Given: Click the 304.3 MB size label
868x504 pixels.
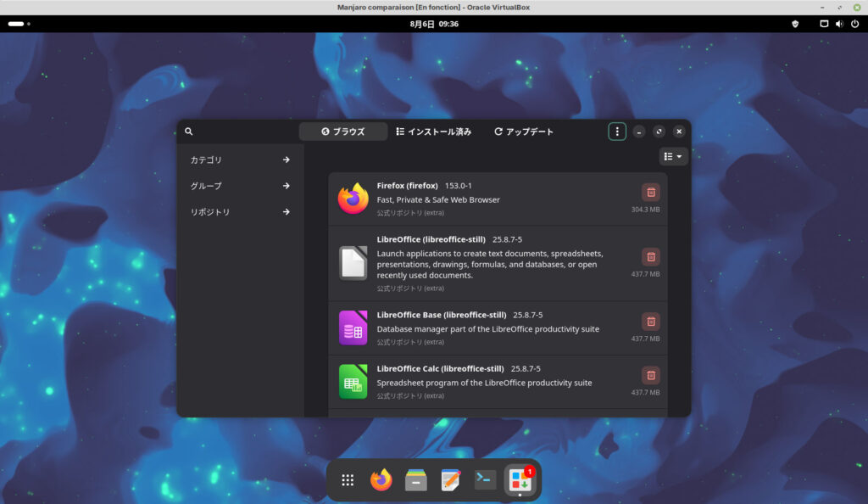Looking at the screenshot, I should point(645,210).
